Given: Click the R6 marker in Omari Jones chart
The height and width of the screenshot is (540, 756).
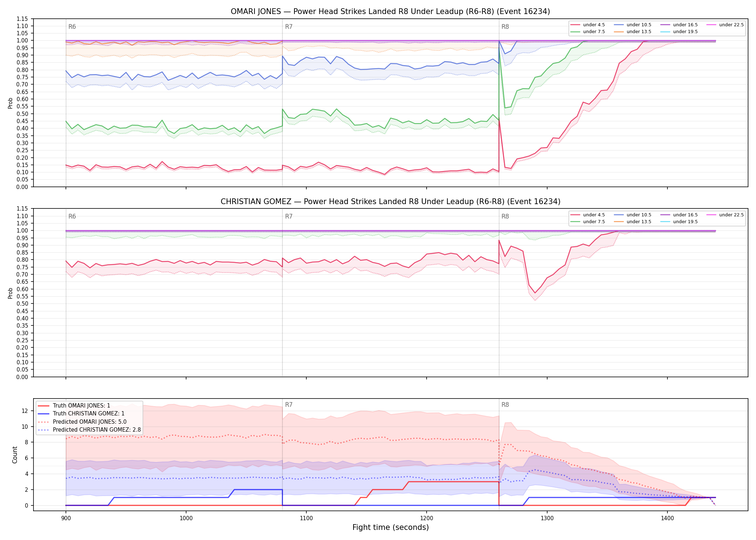Looking at the screenshot, I should coord(72,27).
